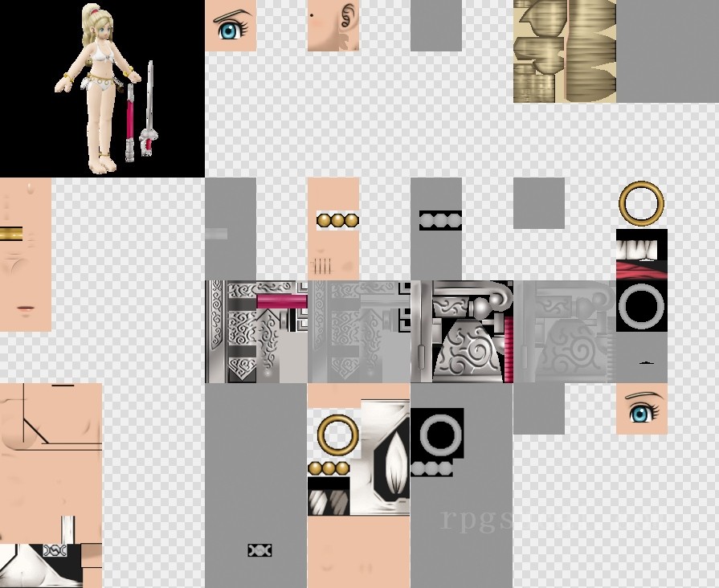Click the 3D character model preview
The width and height of the screenshot is (719, 588).
coord(102,88)
